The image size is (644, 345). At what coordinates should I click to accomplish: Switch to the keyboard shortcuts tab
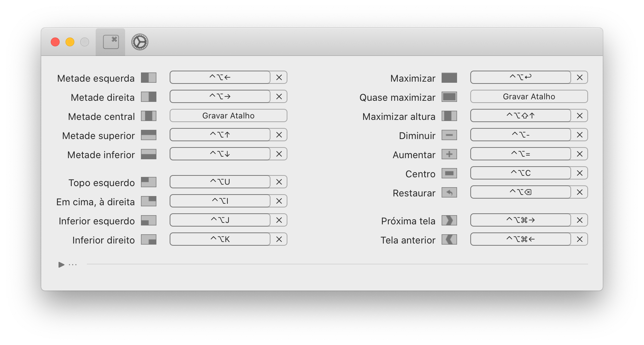pyautogui.click(x=111, y=42)
